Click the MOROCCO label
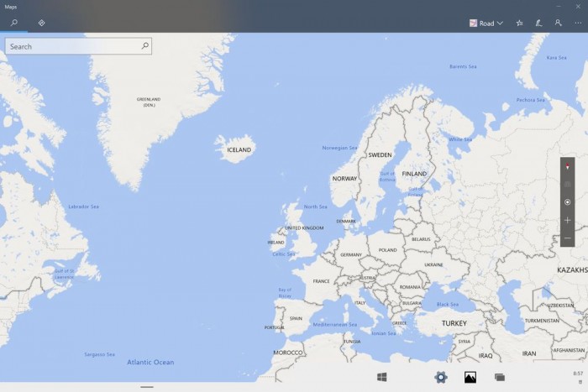This screenshot has height=392, width=588. 288,353
